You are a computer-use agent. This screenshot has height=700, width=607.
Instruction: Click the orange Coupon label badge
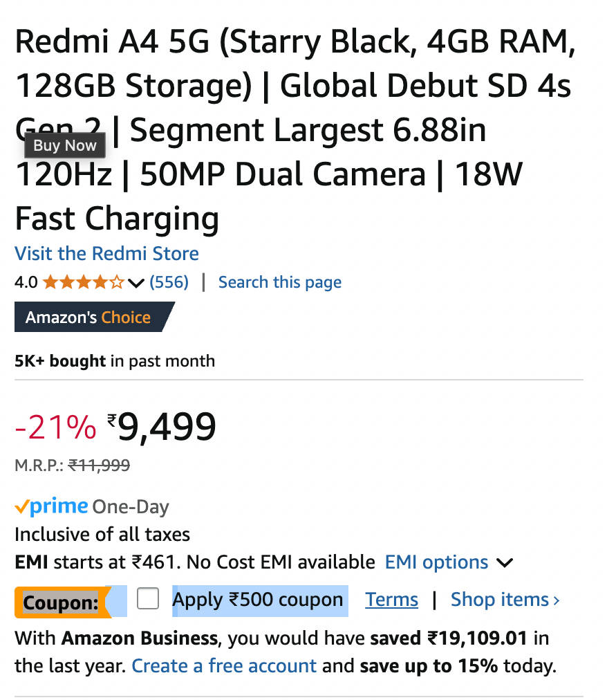click(61, 602)
